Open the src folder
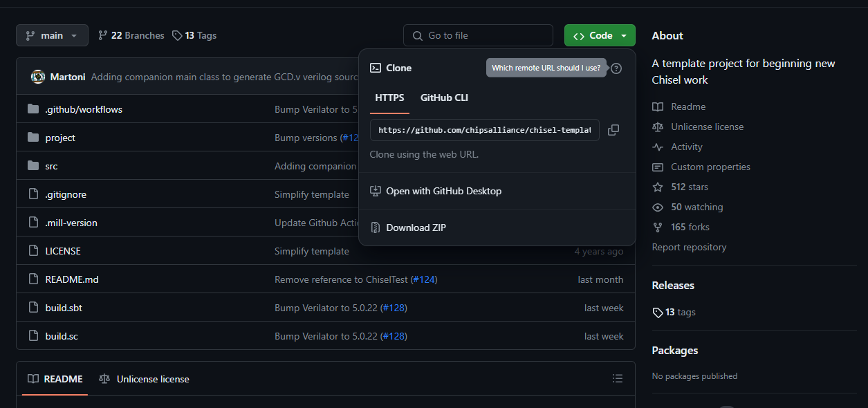The image size is (868, 408). point(51,166)
